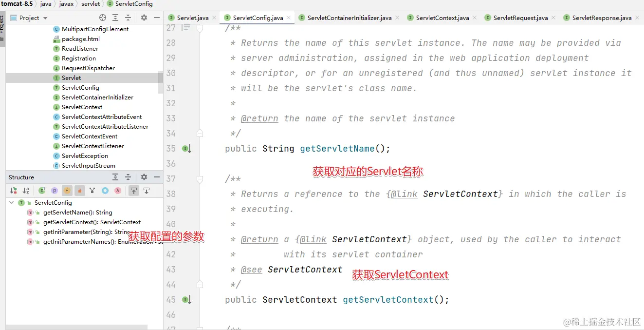Viewport: 644px width, 330px height.
Task: Toggle Show Lambdas icon in Structure toolbar
Action: point(117,191)
